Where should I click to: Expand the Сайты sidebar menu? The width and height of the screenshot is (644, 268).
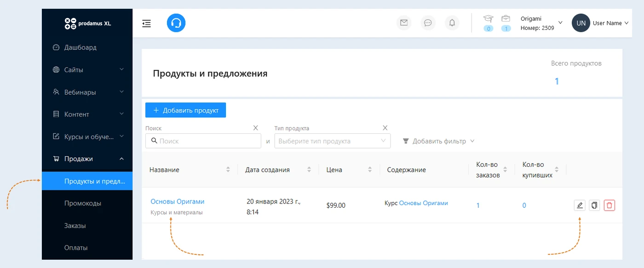pos(87,70)
